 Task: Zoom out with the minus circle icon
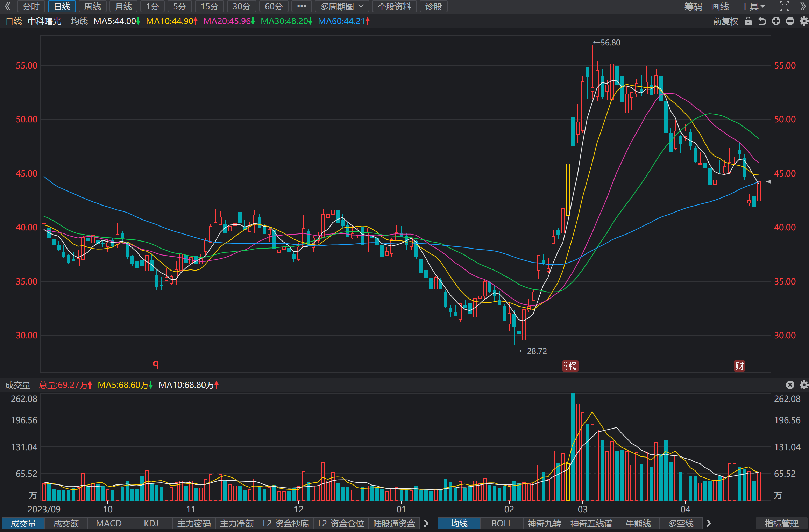click(790, 21)
